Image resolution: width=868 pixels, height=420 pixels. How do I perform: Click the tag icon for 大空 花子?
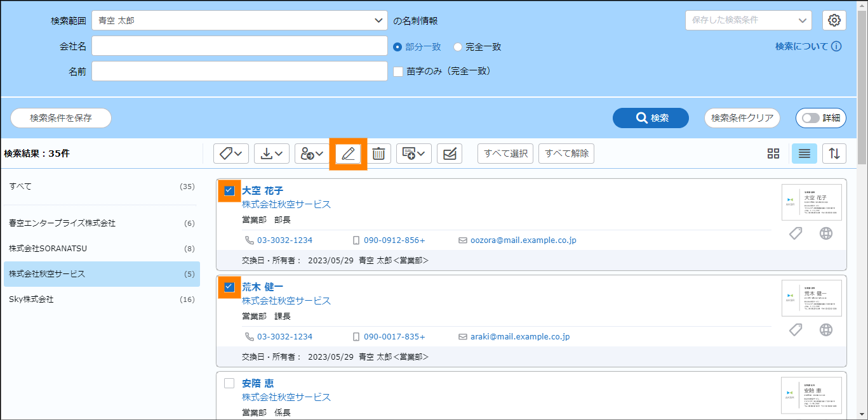click(x=796, y=233)
